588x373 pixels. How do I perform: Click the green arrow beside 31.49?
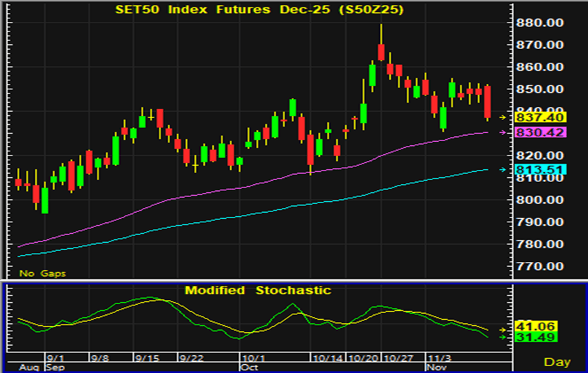[503, 337]
